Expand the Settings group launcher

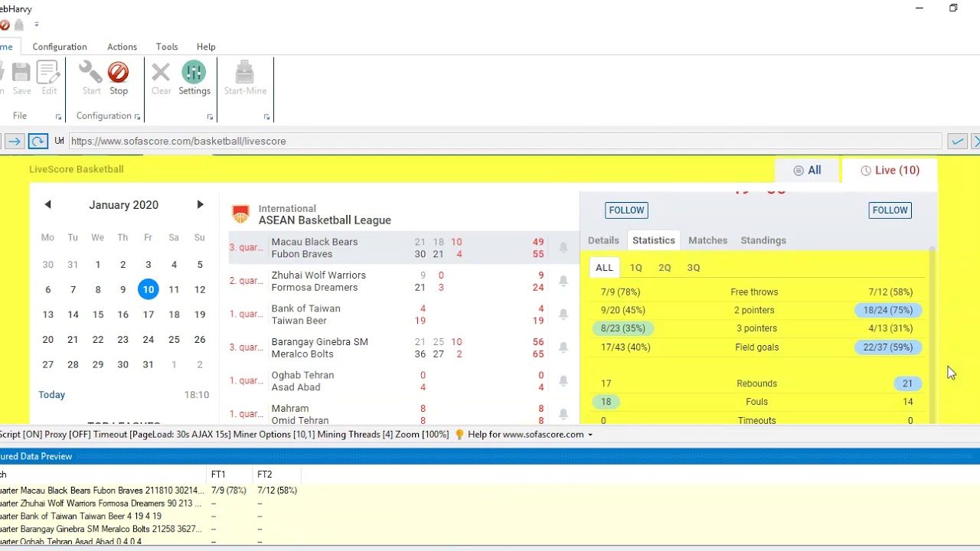(x=210, y=117)
